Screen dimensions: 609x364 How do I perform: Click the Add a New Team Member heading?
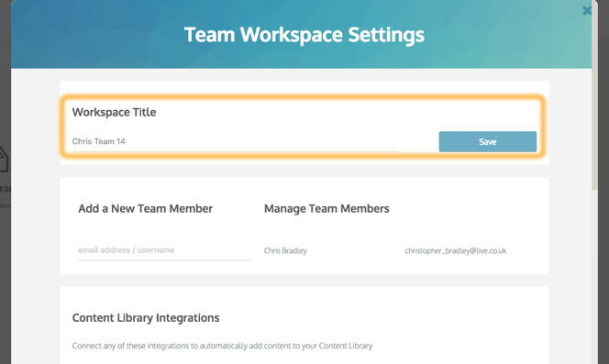pos(145,209)
